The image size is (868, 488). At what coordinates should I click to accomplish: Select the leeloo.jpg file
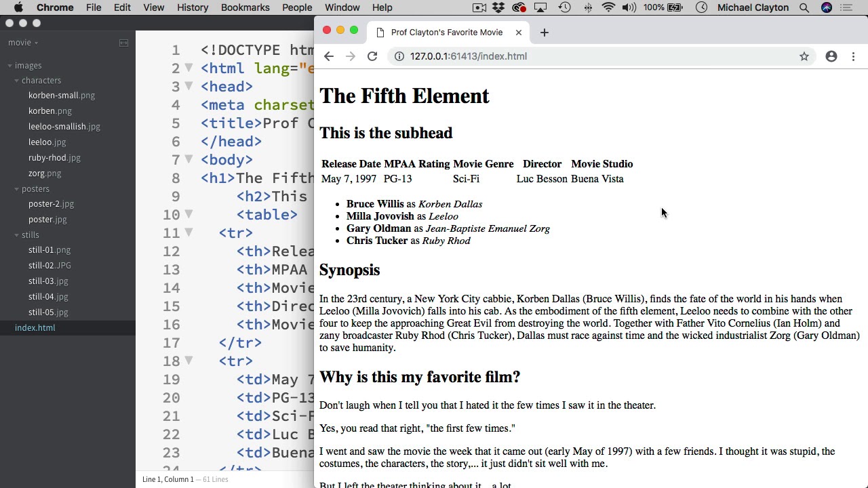coord(47,142)
